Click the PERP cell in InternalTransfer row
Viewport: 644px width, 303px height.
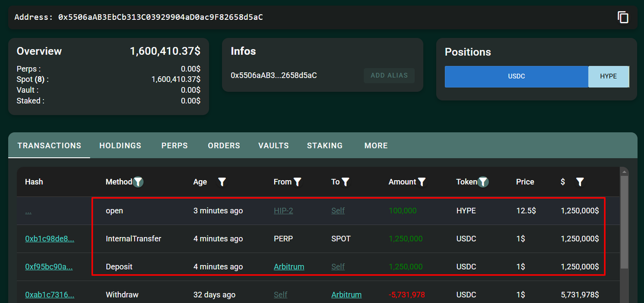[x=283, y=239]
